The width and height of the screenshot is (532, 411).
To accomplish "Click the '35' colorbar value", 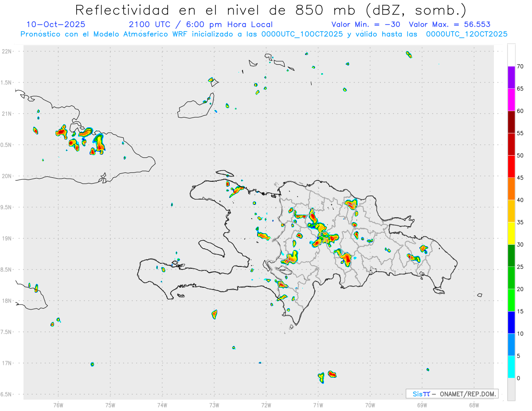I will 520,222.
